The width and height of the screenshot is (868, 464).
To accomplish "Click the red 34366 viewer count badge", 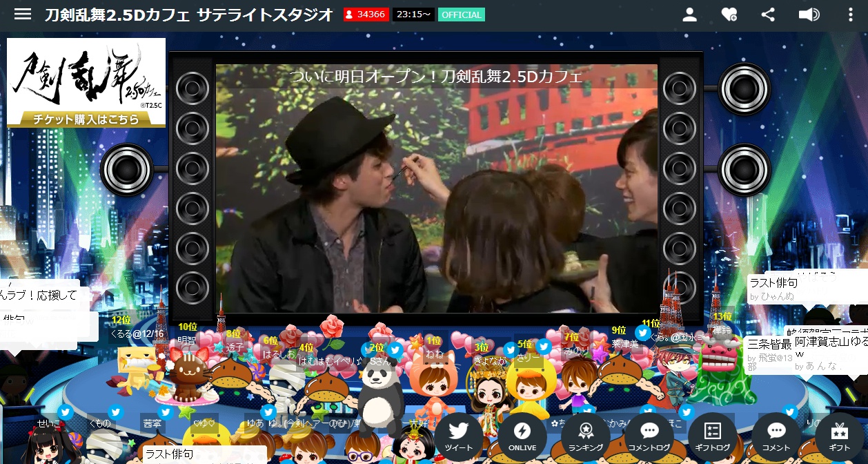I will [366, 14].
